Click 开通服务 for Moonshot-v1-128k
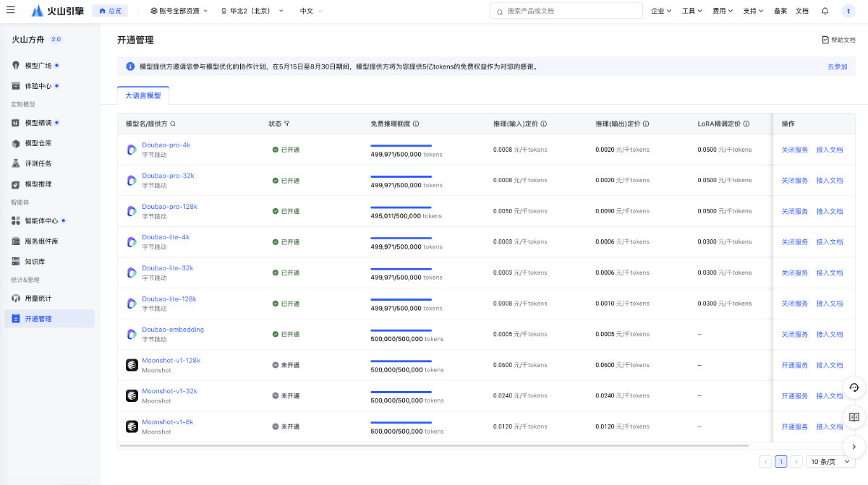This screenshot has height=485, width=868. tap(795, 365)
